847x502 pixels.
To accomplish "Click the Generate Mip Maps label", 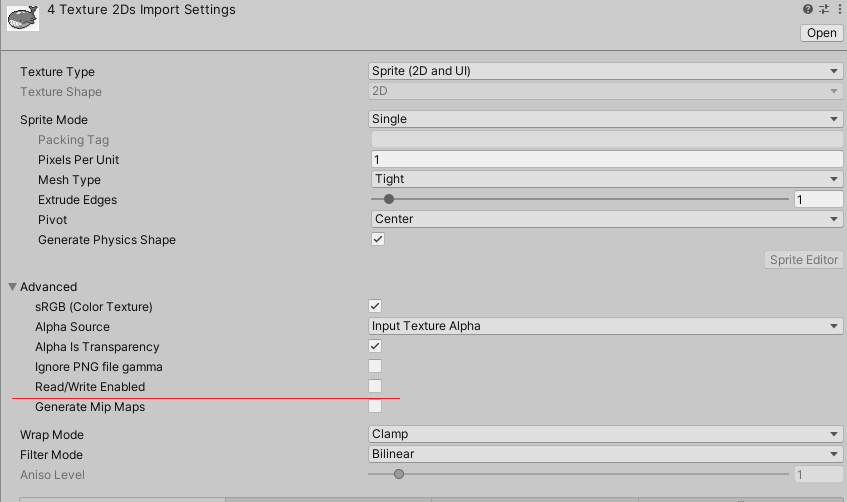I will point(90,407).
